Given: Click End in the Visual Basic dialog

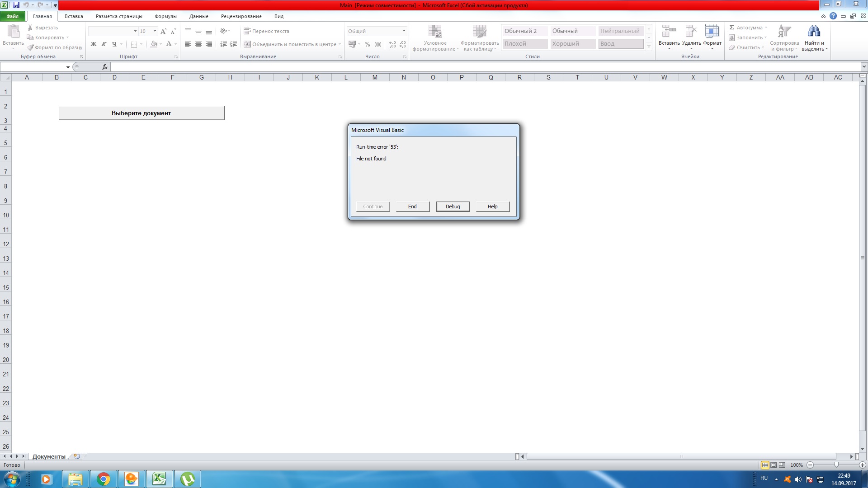Looking at the screenshot, I should click(x=412, y=206).
